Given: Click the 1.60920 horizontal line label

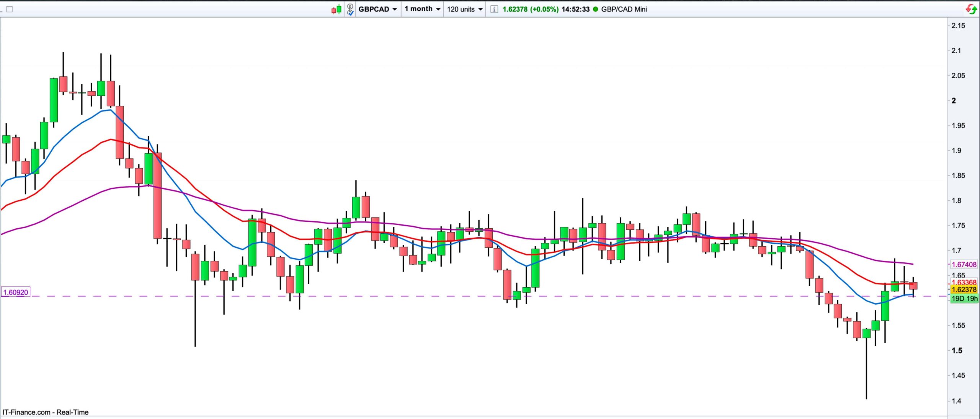Looking at the screenshot, I should [x=16, y=292].
